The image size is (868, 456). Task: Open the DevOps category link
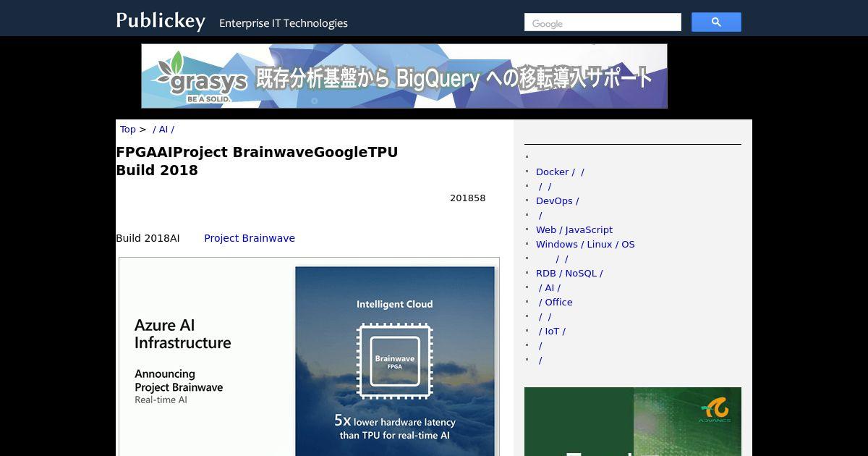pos(557,201)
